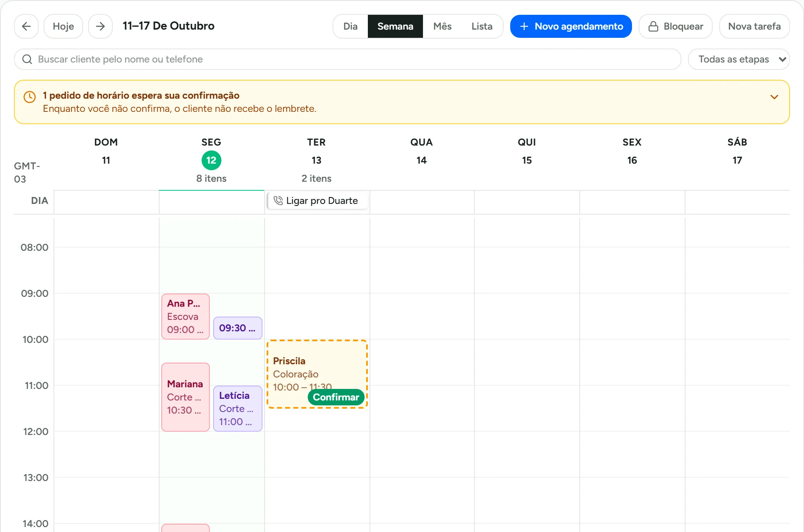
Task: Open the Todas as etapas dropdown
Action: point(739,59)
